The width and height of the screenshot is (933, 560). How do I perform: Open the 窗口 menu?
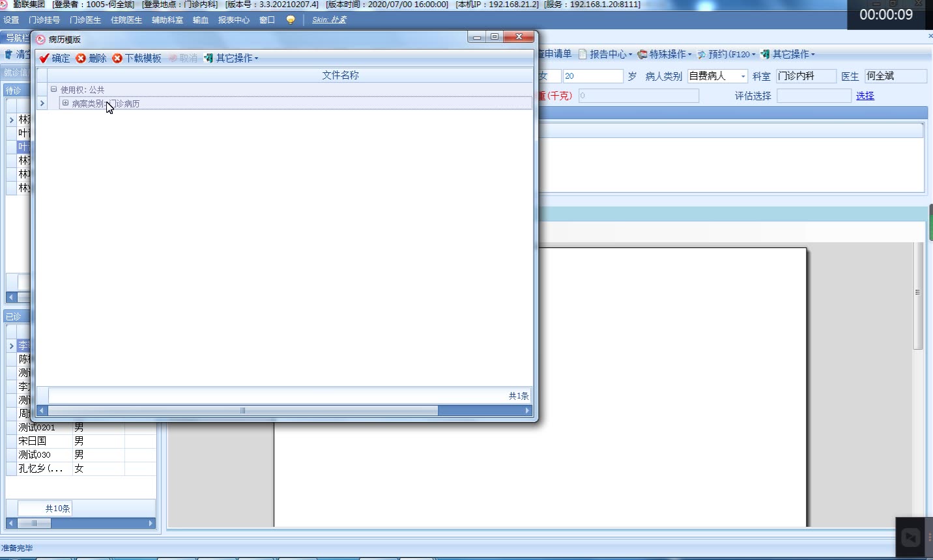(x=267, y=20)
